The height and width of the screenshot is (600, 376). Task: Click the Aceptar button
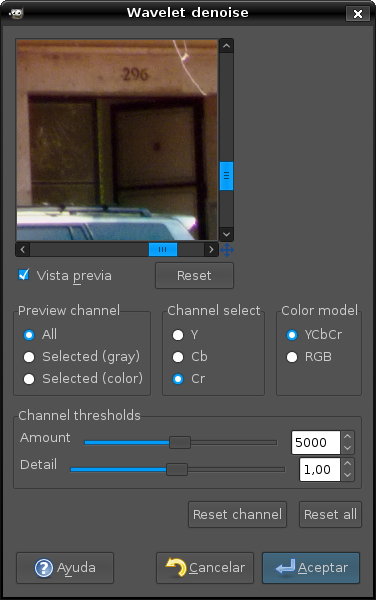[x=311, y=567]
